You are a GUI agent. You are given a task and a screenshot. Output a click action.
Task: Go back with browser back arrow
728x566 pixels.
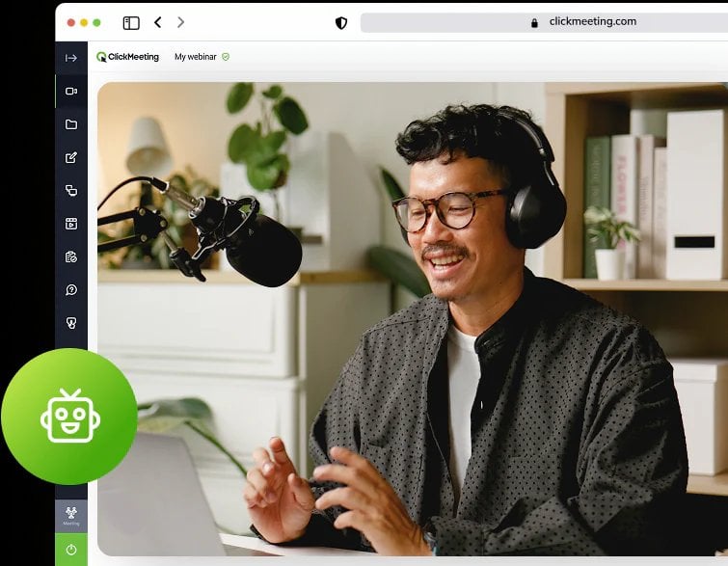[158, 22]
